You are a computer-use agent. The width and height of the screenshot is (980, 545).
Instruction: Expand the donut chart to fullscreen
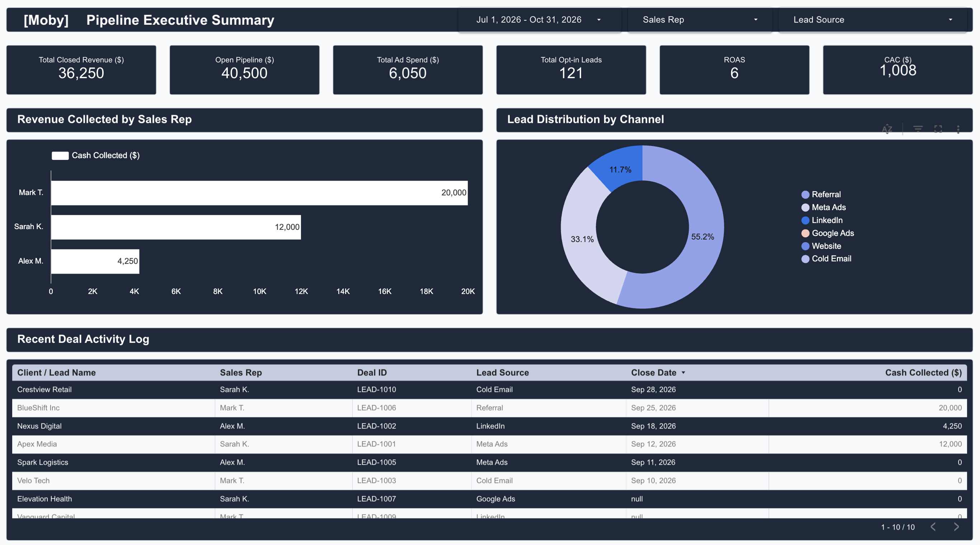pos(938,129)
